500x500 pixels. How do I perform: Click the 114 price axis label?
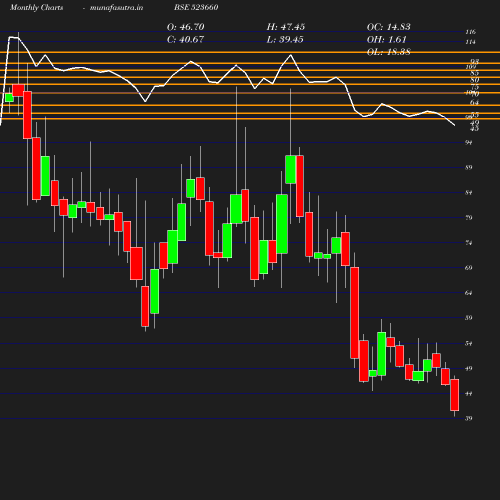pos(471,42)
